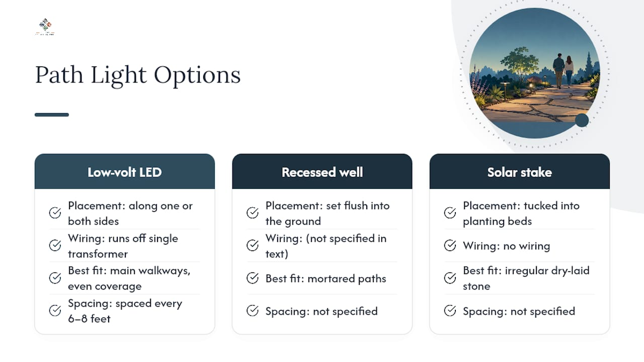This screenshot has width=644, height=362.
Task: Click the checkmark beside 'Best fit: mortared paths'
Action: [x=253, y=278]
